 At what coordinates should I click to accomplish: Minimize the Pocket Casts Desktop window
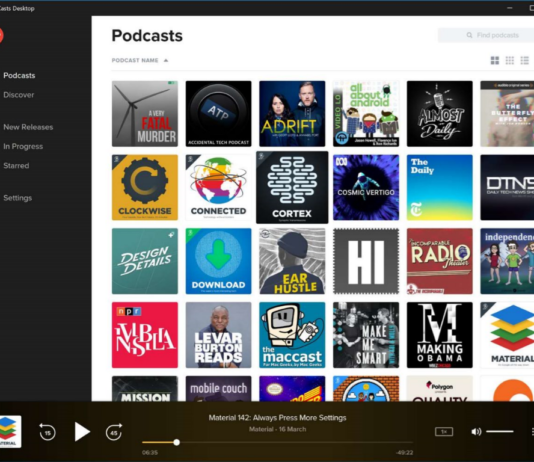coord(509,8)
